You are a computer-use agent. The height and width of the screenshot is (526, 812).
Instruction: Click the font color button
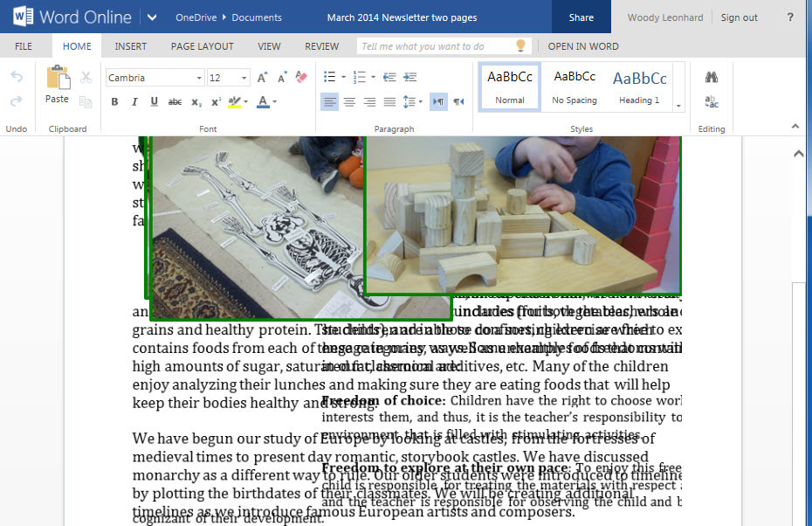point(263,102)
